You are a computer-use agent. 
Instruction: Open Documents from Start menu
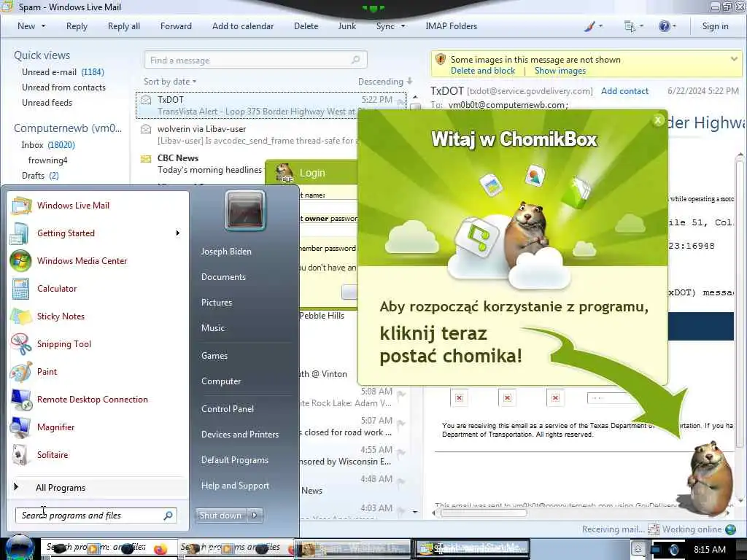point(223,277)
